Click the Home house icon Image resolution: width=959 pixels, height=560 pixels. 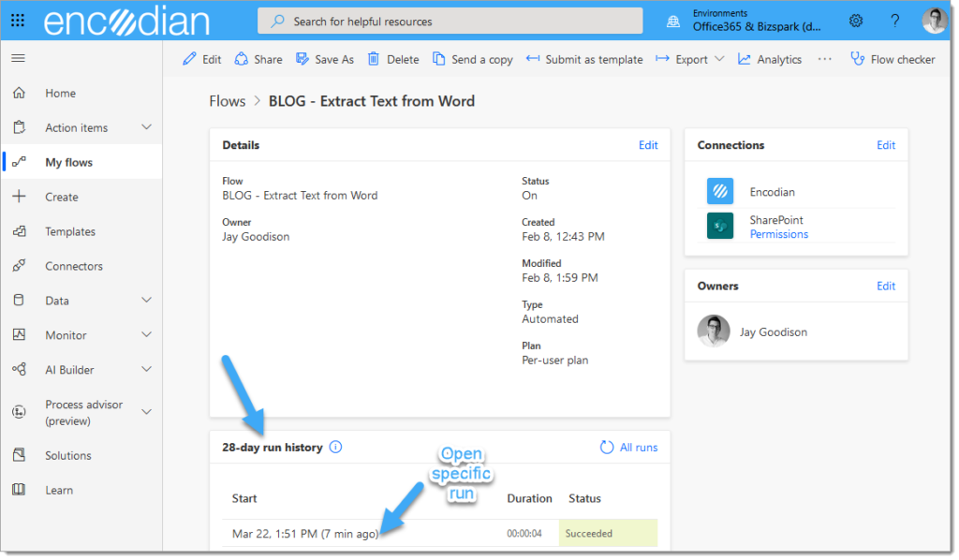coord(19,93)
